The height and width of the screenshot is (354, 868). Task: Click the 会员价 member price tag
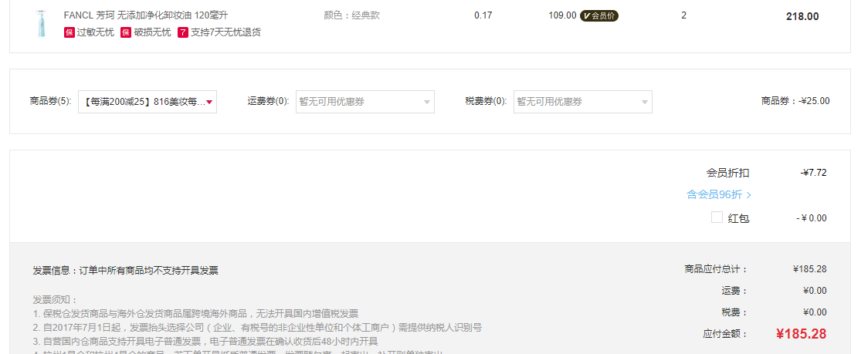599,15
